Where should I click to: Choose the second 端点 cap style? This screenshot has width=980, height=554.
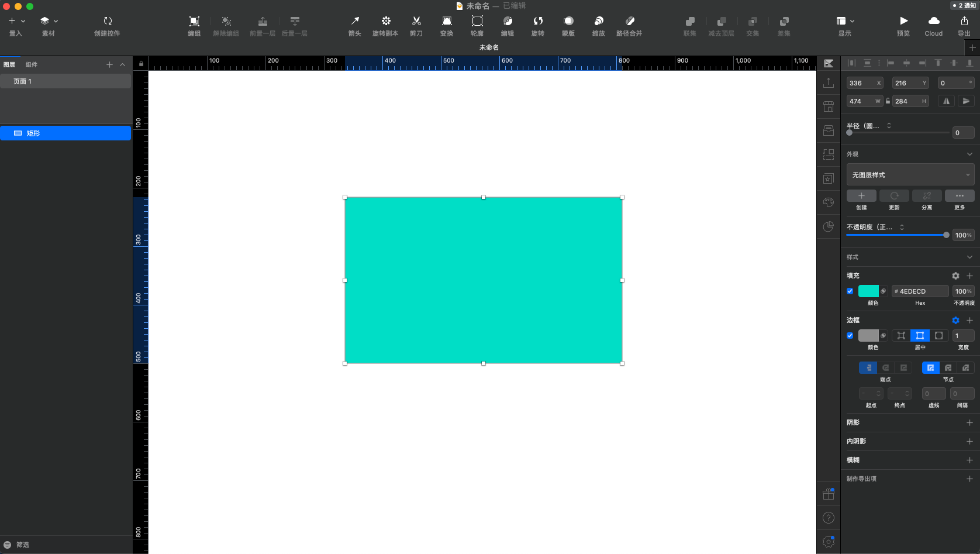[886, 368]
